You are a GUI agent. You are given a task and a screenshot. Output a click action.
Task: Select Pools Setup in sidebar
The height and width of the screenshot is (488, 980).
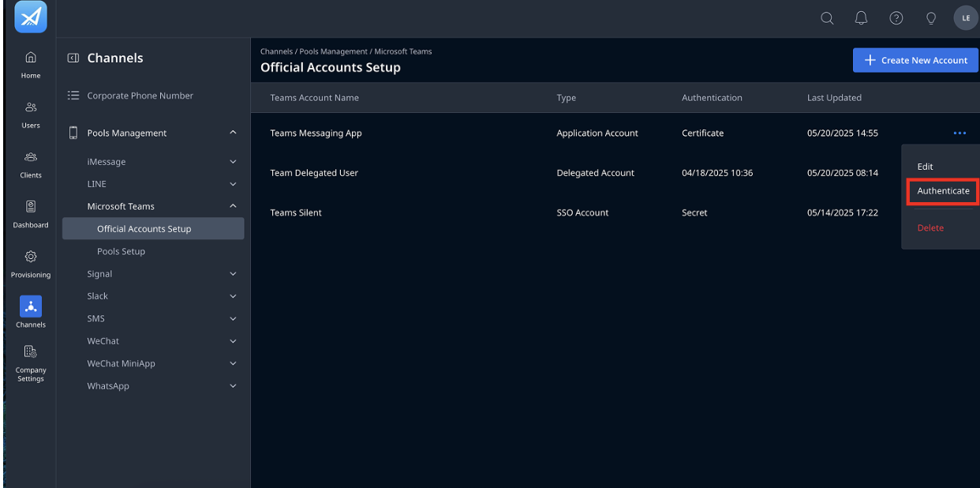tap(121, 251)
